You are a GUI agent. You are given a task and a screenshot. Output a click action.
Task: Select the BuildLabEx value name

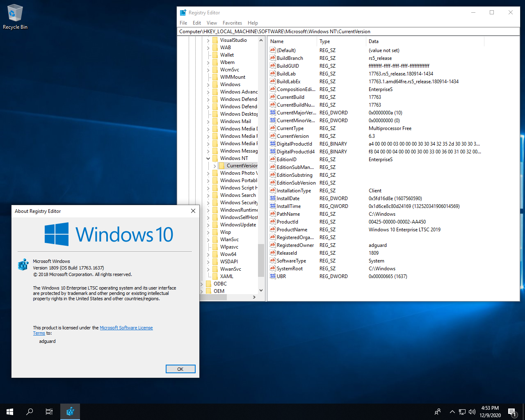288,81
